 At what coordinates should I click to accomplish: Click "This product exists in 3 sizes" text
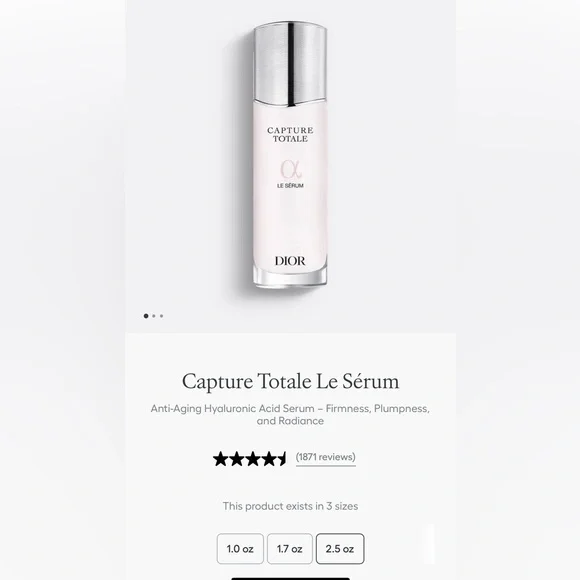point(290,506)
